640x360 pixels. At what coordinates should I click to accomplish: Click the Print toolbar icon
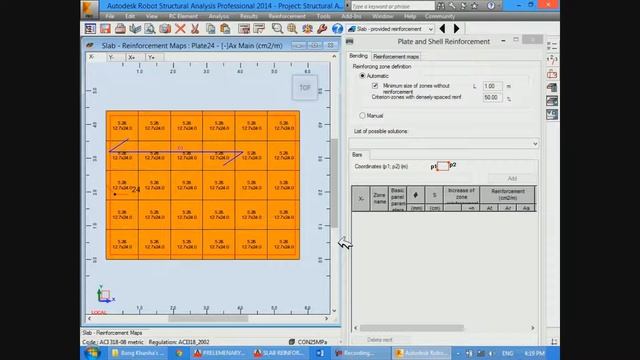(x=120, y=29)
